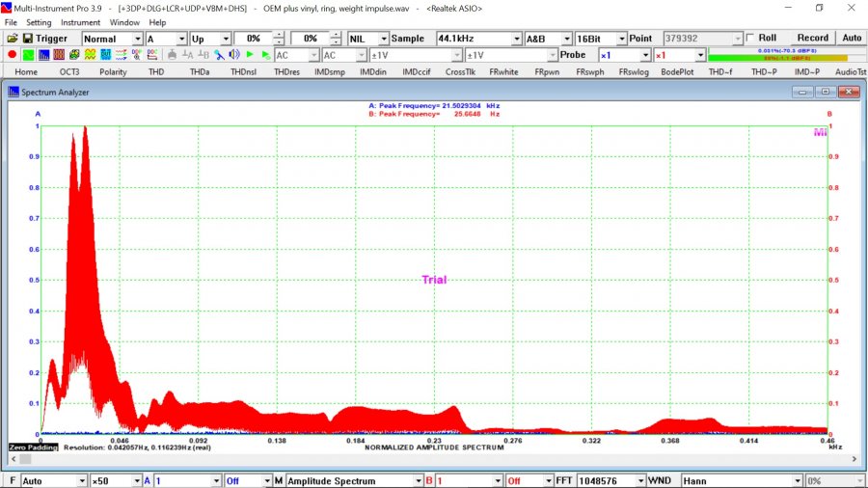This screenshot has height=488, width=868.
Task: Open the NIL dropdown
Action: coord(368,39)
